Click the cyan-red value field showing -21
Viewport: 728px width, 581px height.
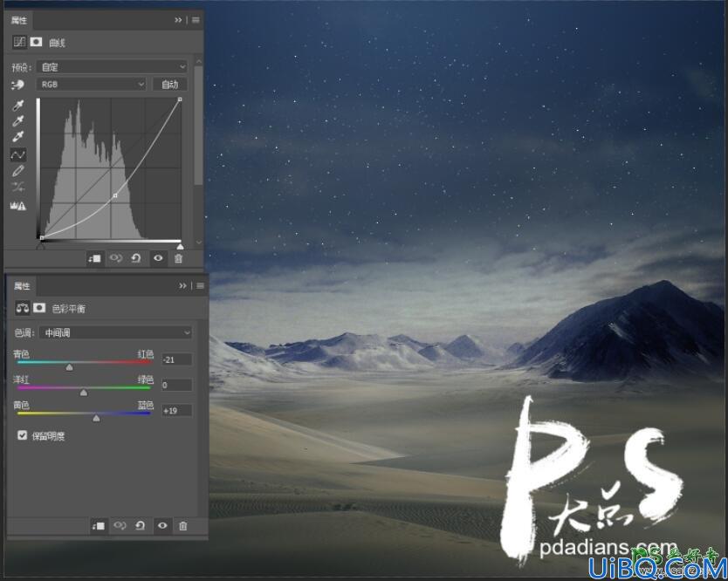(176, 359)
